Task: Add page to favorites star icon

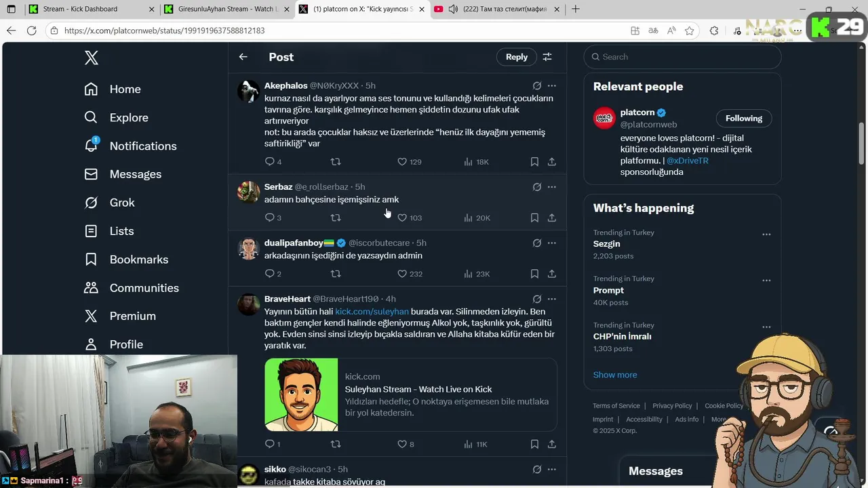Action: pos(689,30)
